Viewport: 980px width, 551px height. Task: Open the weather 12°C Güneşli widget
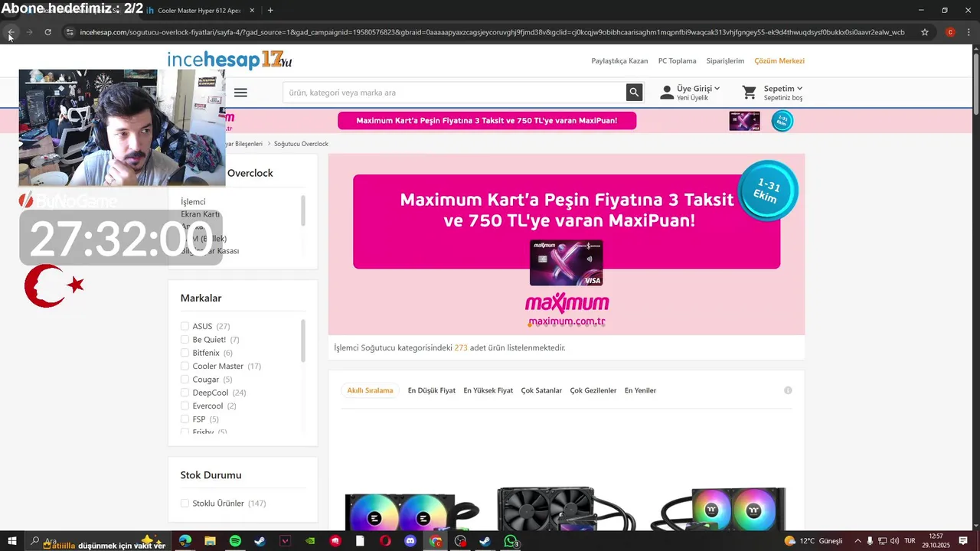click(x=813, y=541)
